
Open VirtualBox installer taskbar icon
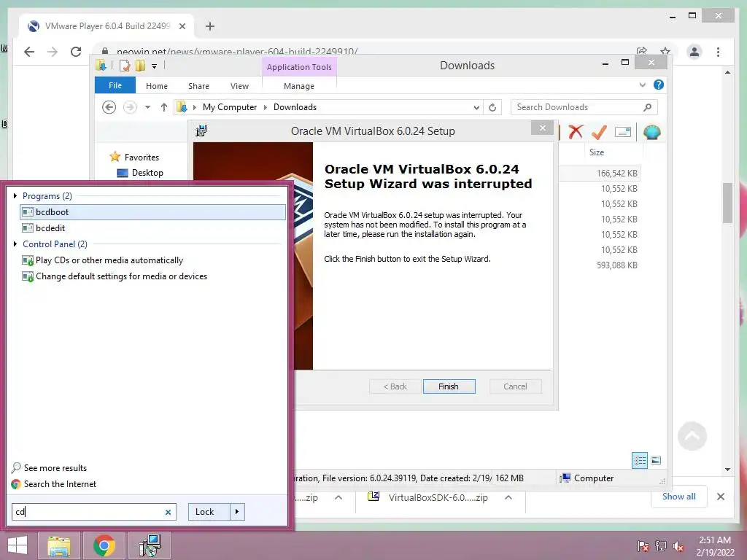tap(150, 545)
